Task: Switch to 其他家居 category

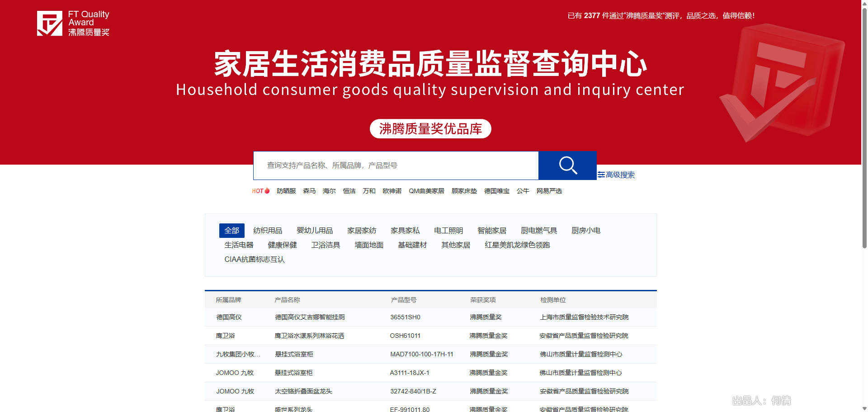Action: pos(456,245)
